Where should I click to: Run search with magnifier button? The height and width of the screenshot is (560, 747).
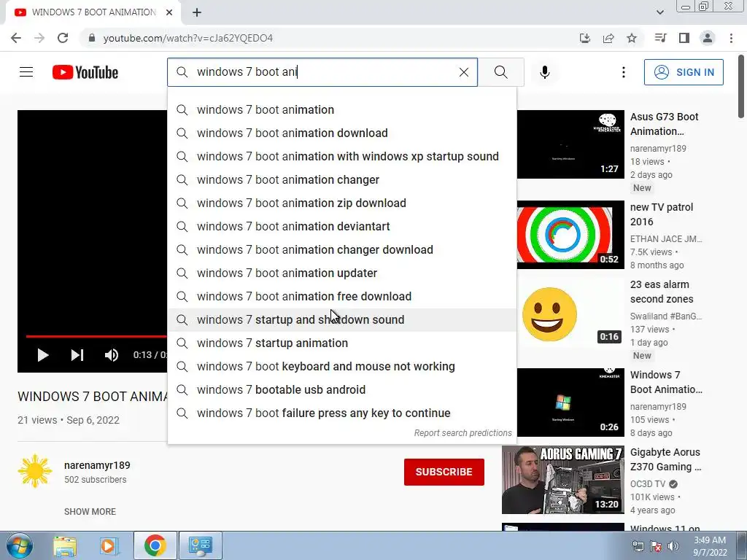coord(500,72)
